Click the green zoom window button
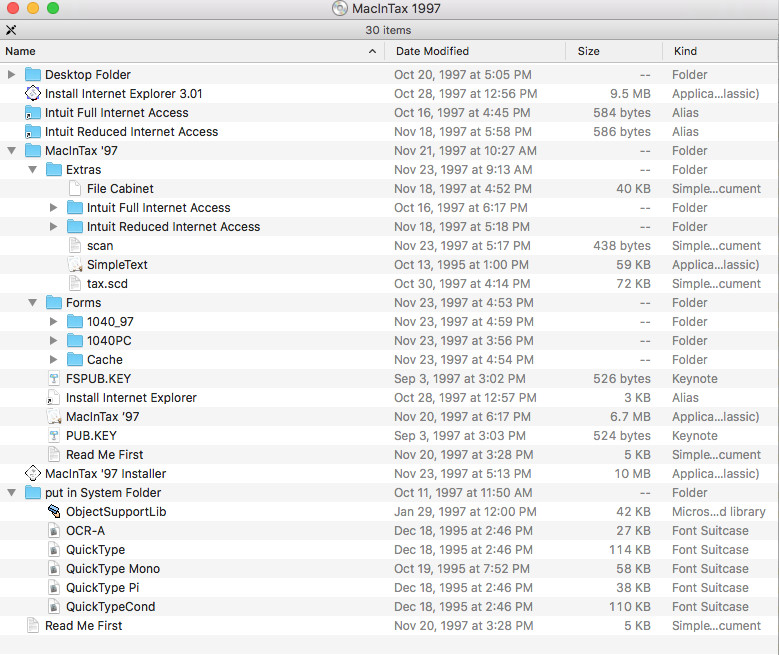The image size is (779, 655). coord(53,7)
